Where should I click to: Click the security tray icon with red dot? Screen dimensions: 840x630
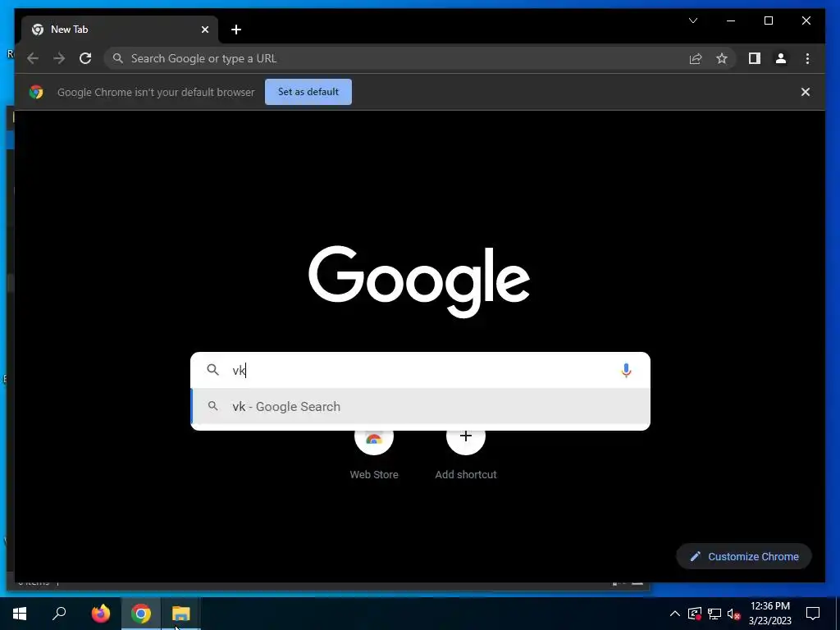click(694, 614)
